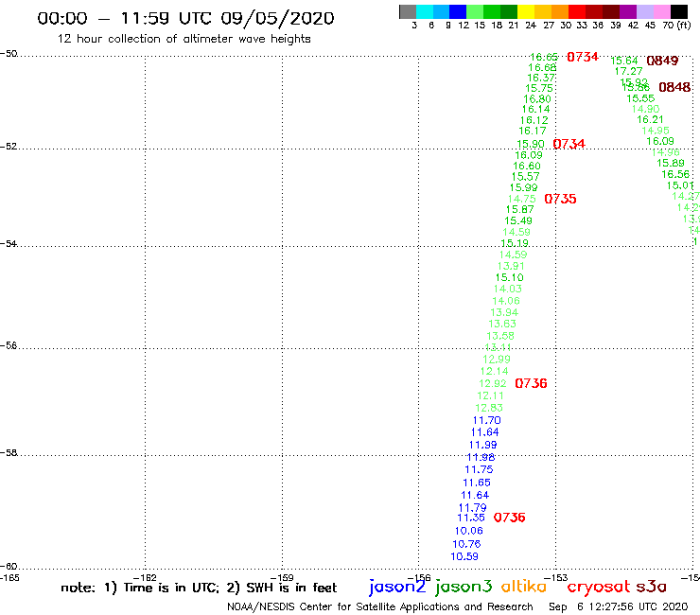
Task: Click the orange legend color swatch
Action: [x=560, y=12]
